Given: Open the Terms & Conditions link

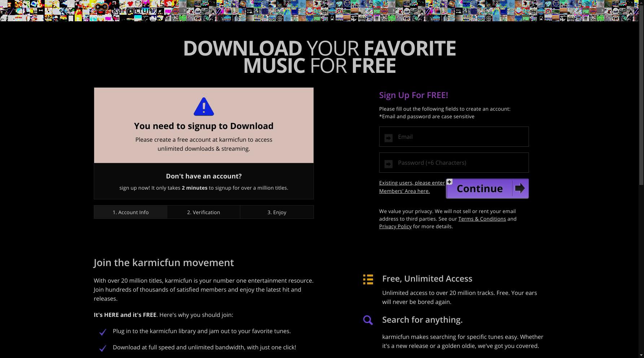Looking at the screenshot, I should [482, 219].
